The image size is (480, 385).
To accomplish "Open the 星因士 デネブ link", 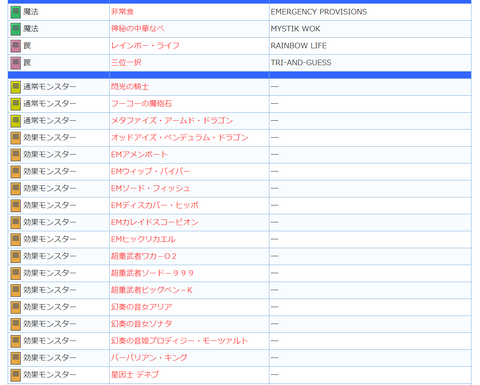I will pyautogui.click(x=135, y=375).
